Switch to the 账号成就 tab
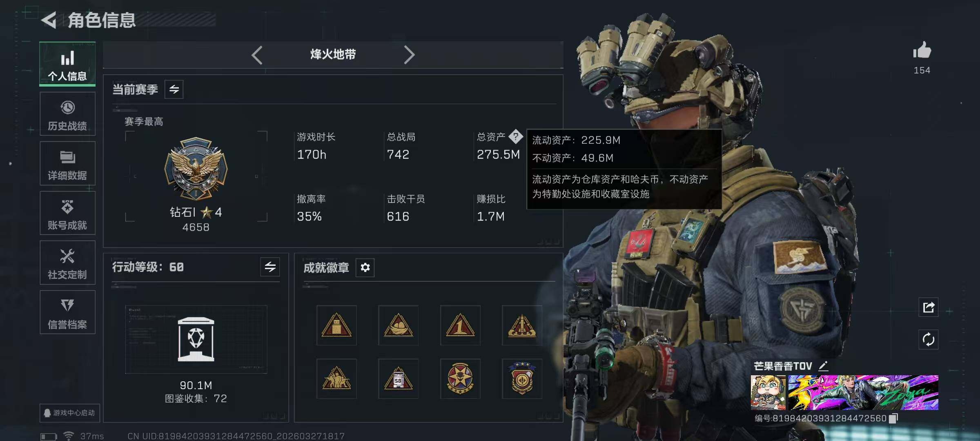This screenshot has width=980, height=441. pos(67,213)
